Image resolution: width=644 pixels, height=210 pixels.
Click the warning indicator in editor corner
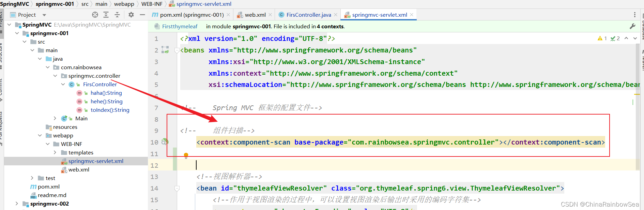[x=602, y=39]
